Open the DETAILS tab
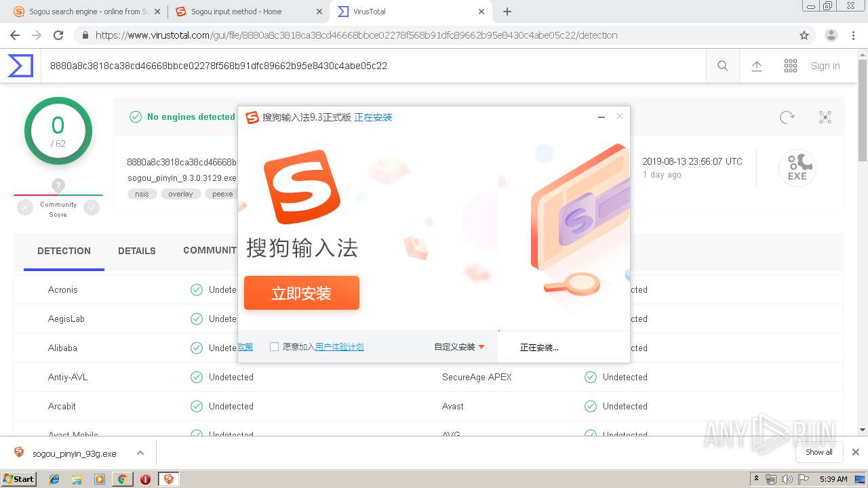 point(137,251)
